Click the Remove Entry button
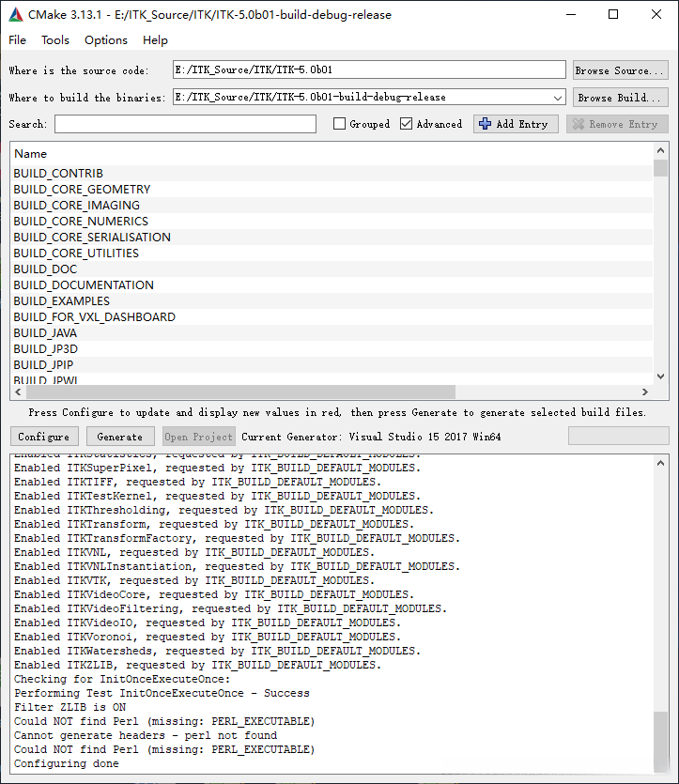 coord(617,124)
